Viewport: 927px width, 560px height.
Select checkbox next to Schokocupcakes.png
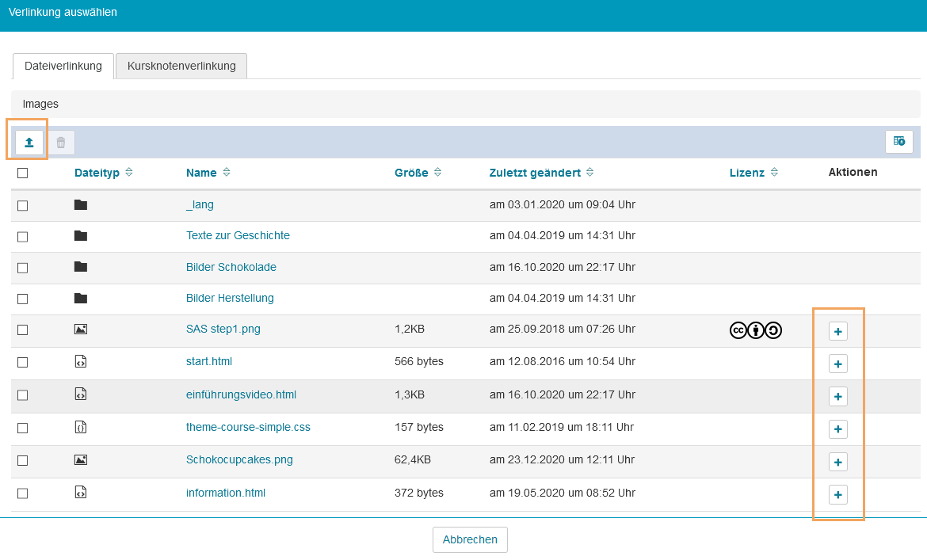pos(22,460)
